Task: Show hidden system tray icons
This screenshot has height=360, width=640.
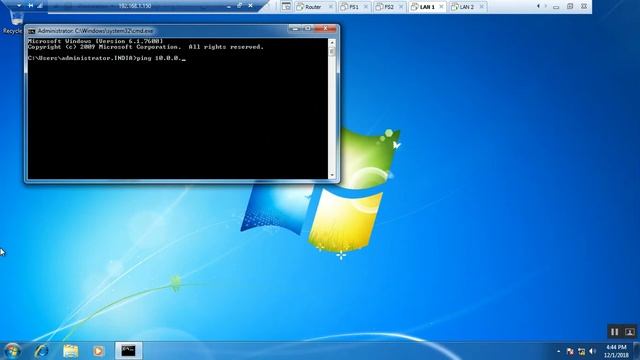Action: pyautogui.click(x=558, y=351)
